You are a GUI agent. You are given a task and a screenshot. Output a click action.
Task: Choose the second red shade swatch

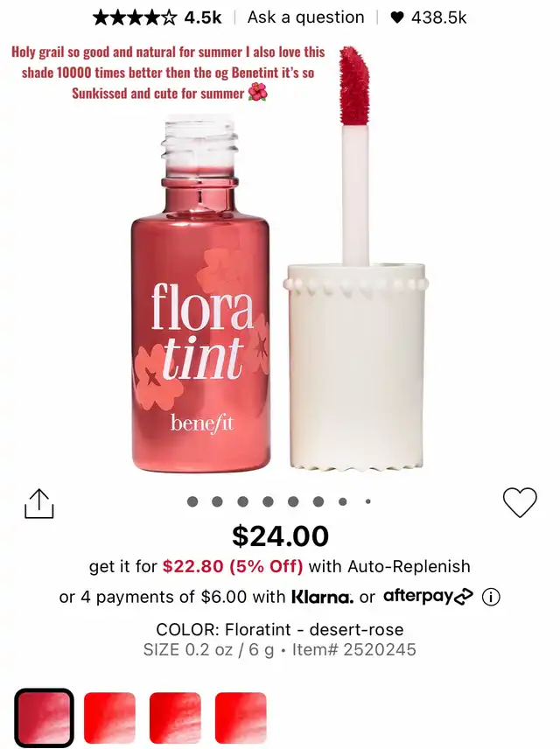(x=109, y=717)
